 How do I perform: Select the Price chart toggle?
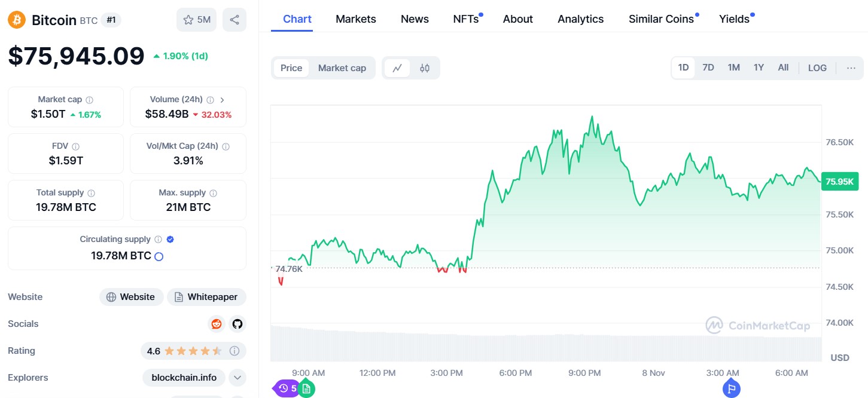(x=291, y=68)
